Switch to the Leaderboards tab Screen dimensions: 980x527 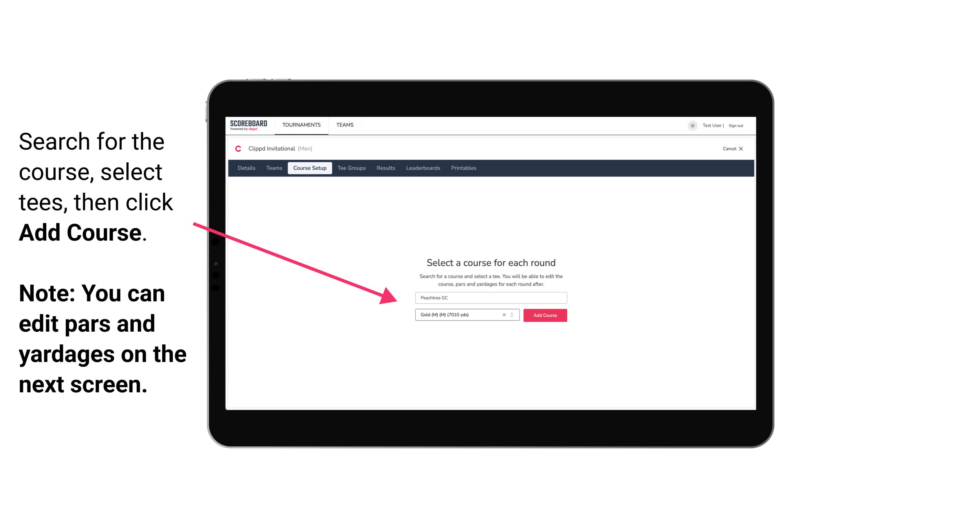[x=422, y=168]
